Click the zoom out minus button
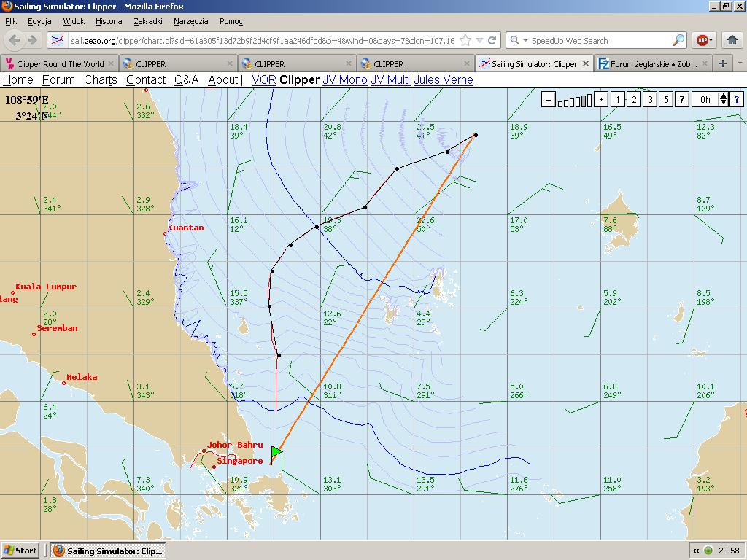 [x=549, y=100]
